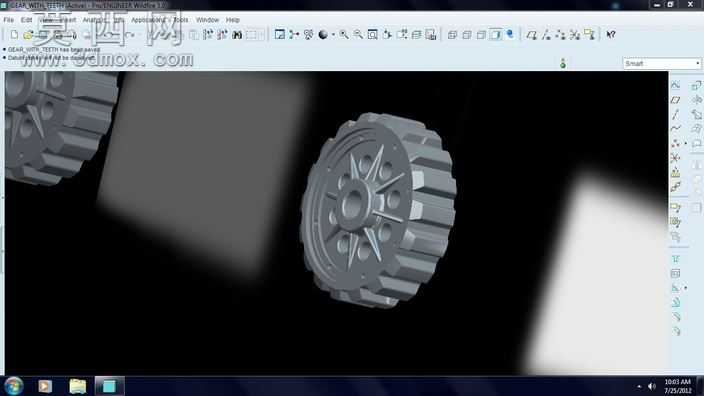Switch display to Hidden Line
The width and height of the screenshot is (704, 396).
point(466,35)
